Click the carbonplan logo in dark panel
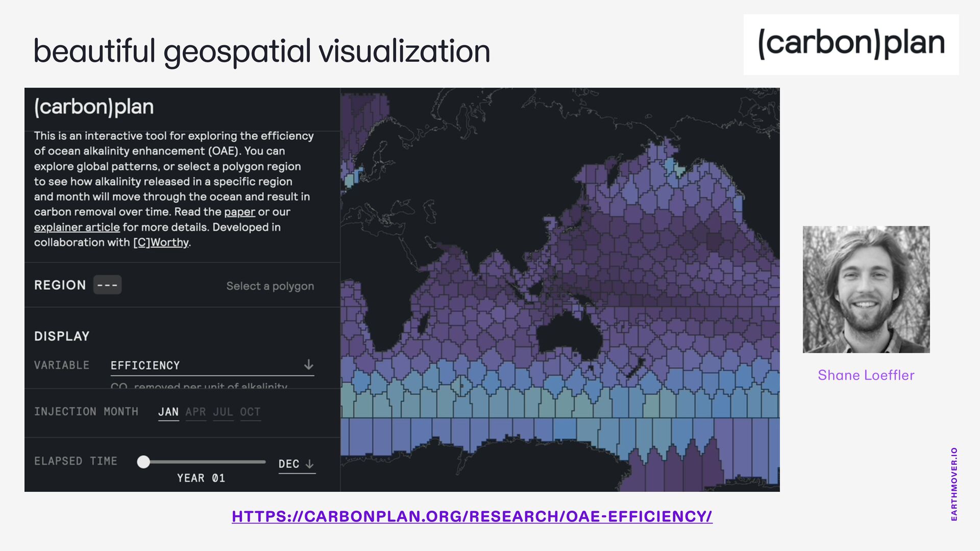Viewport: 980px width, 551px height. 94,107
